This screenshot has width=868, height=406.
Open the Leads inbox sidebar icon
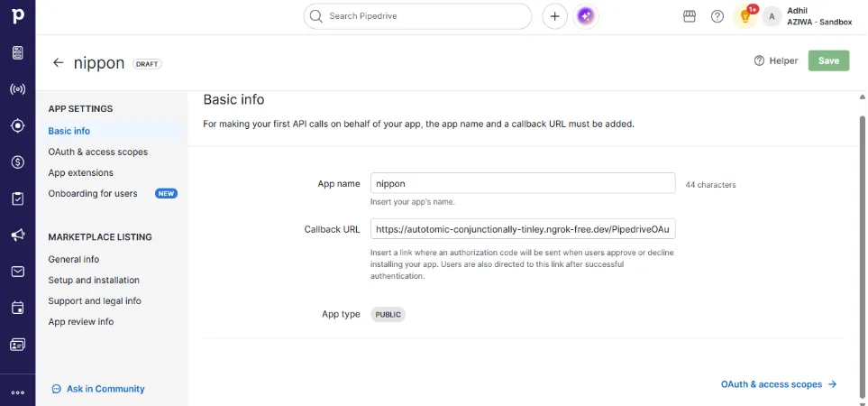(18, 53)
